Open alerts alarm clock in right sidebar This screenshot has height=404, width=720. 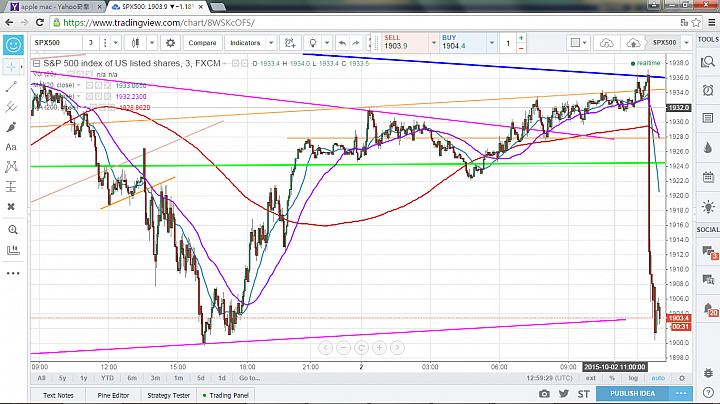pyautogui.click(x=708, y=90)
